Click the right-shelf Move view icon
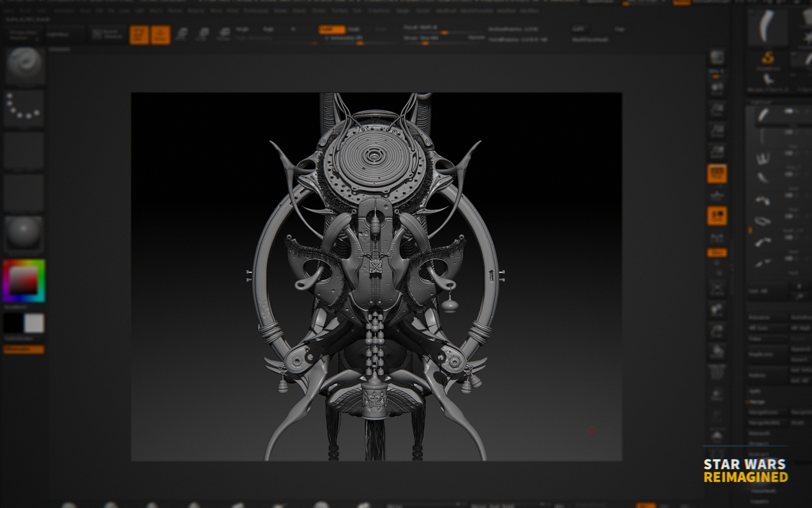This screenshot has width=812, height=508. (x=717, y=309)
